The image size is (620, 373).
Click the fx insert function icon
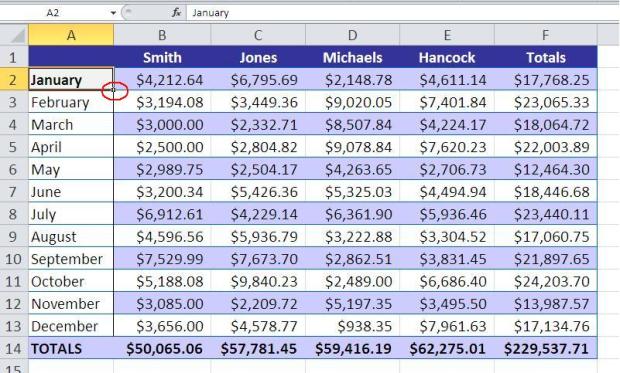click(x=176, y=13)
